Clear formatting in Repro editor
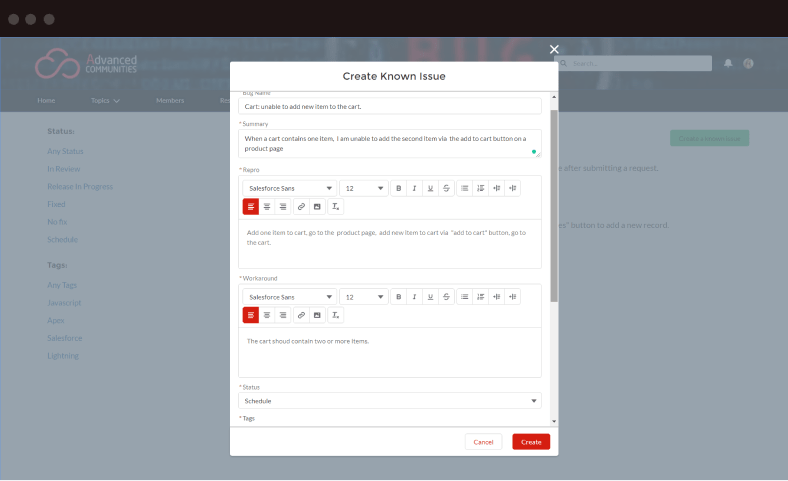Viewport: 788px width, 481px height. point(335,207)
